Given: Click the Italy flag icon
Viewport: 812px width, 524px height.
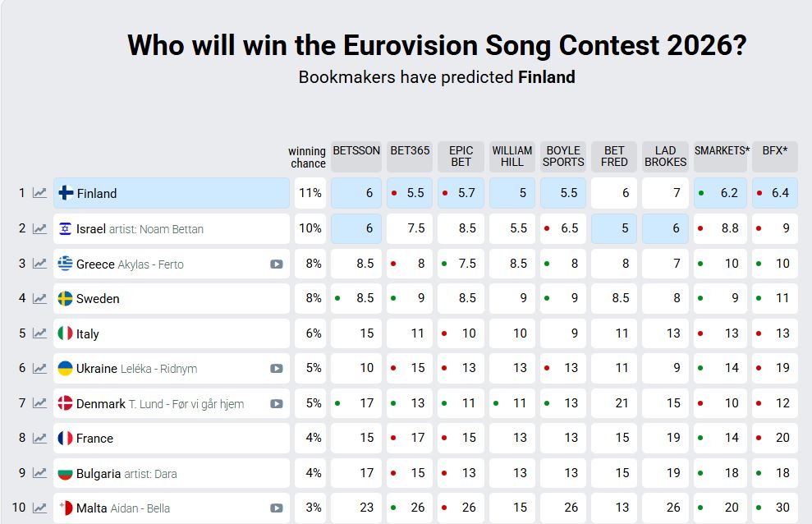Looking at the screenshot, I should point(66,333).
